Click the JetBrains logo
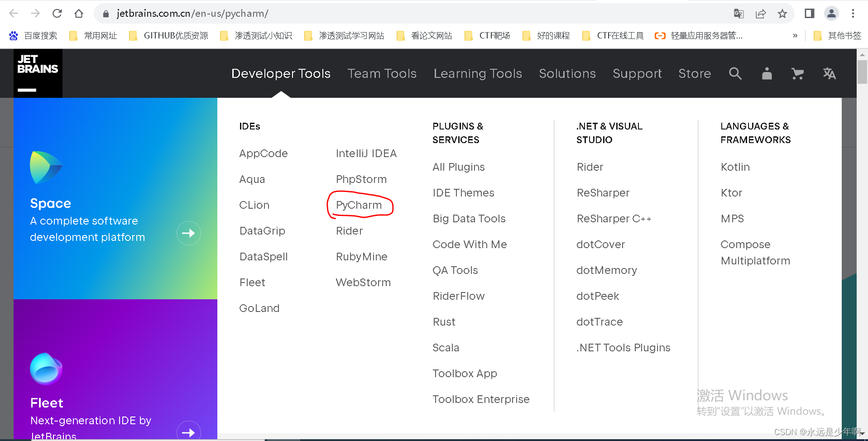The height and width of the screenshot is (441, 868). click(x=38, y=73)
